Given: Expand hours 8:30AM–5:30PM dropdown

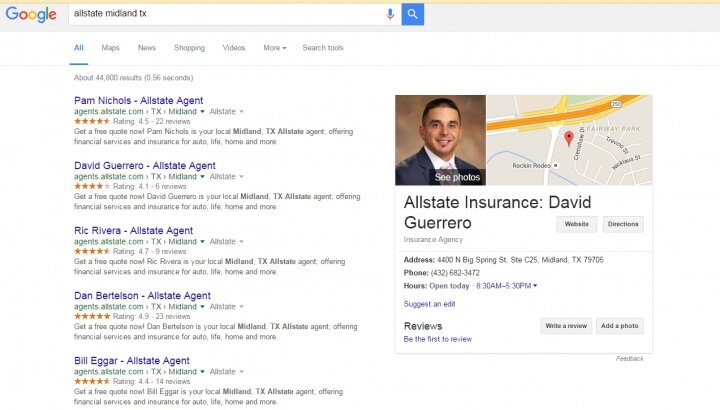Looking at the screenshot, I should point(506,286).
